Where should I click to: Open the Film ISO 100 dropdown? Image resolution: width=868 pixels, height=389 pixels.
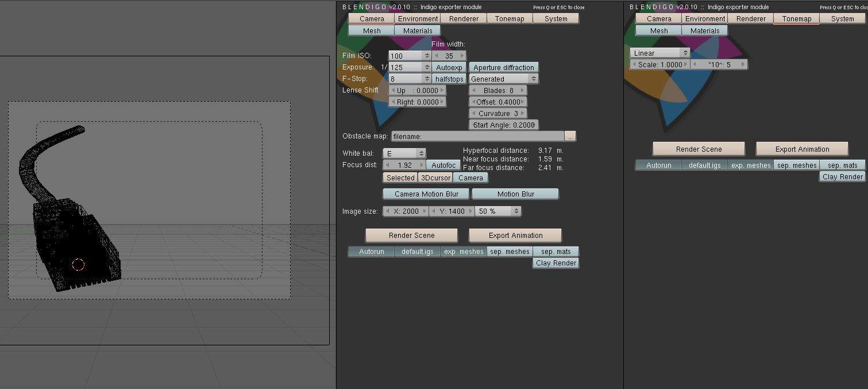(x=410, y=56)
